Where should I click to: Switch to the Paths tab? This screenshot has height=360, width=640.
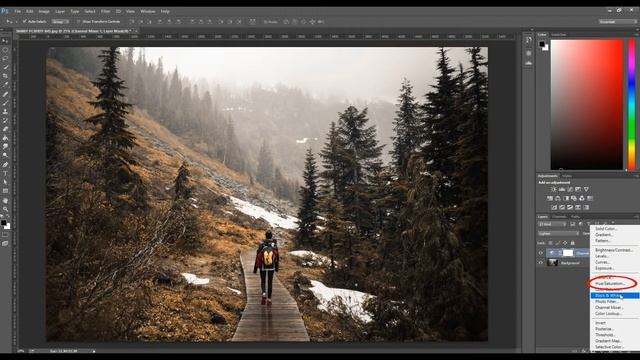576,217
